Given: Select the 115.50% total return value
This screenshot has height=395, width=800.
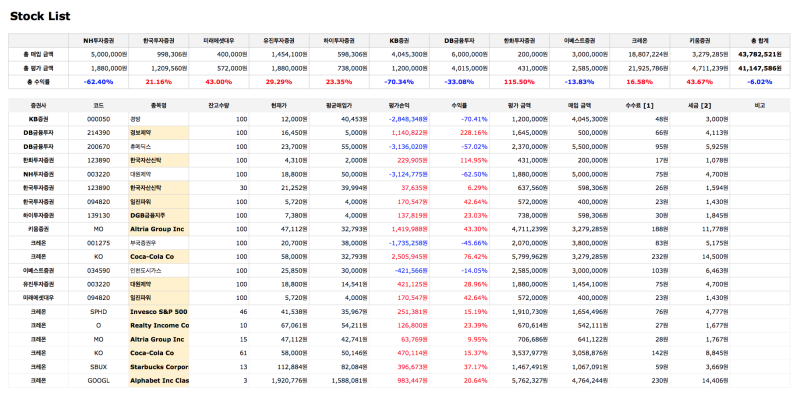Looking at the screenshot, I should (519, 82).
